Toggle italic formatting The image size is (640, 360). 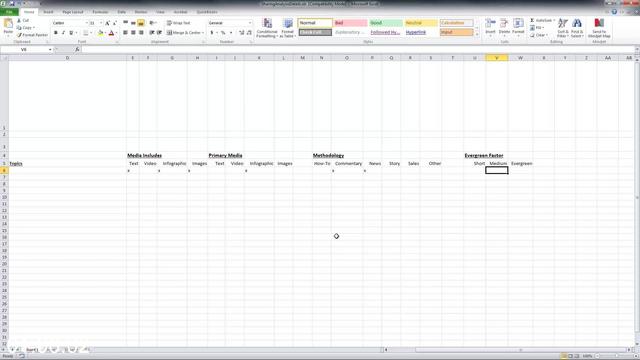(x=63, y=33)
